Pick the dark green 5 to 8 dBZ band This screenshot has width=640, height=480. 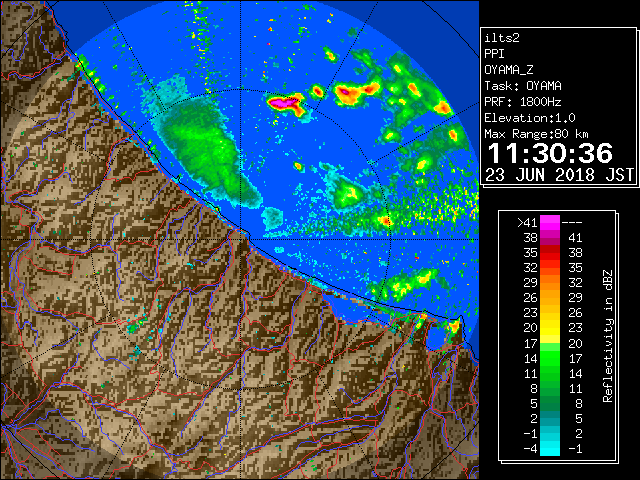coord(550,404)
